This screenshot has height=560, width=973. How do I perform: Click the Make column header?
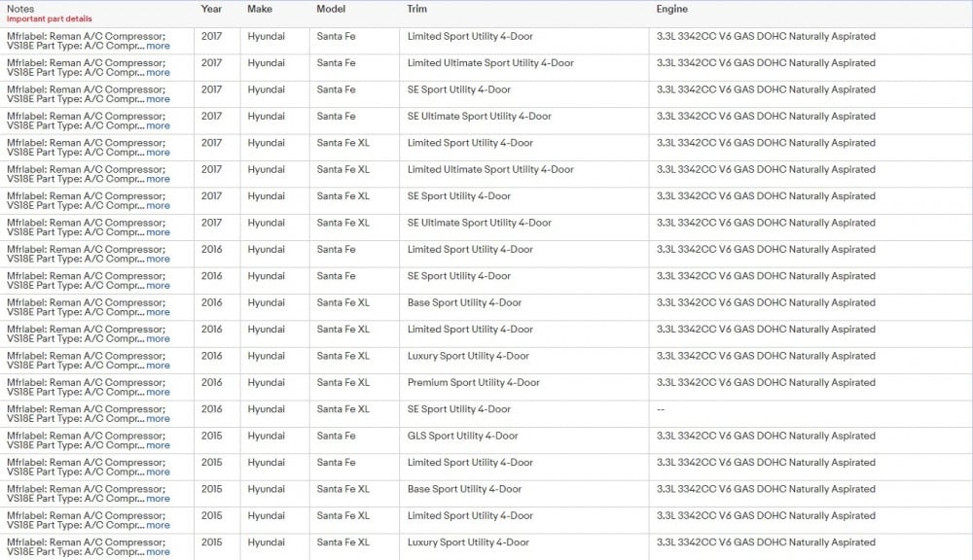(x=260, y=9)
